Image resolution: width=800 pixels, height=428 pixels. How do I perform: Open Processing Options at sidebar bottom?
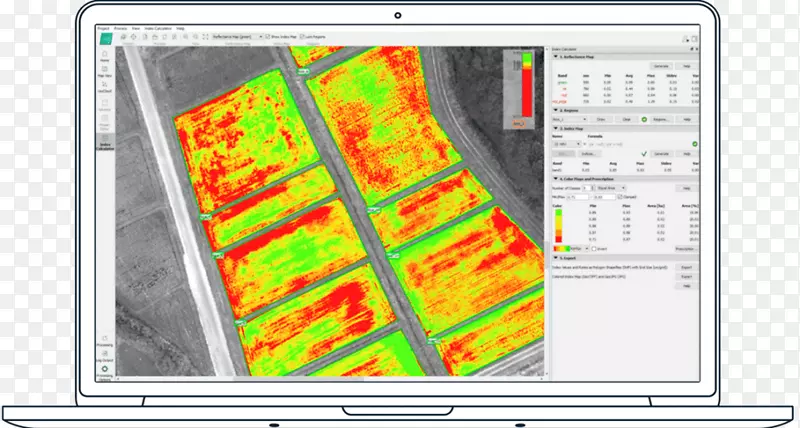pos(105,373)
